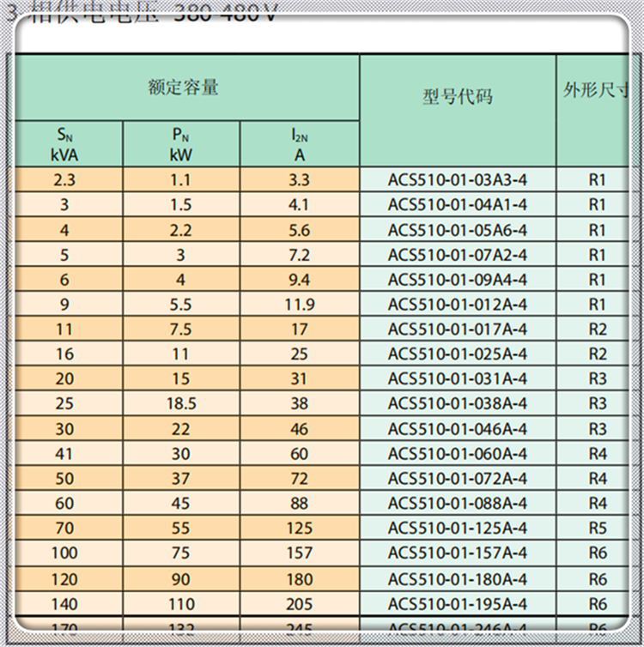Click R2 cell in ACS510-01-017A-4 row
Viewport: 644px width, 647px height.
click(592, 330)
